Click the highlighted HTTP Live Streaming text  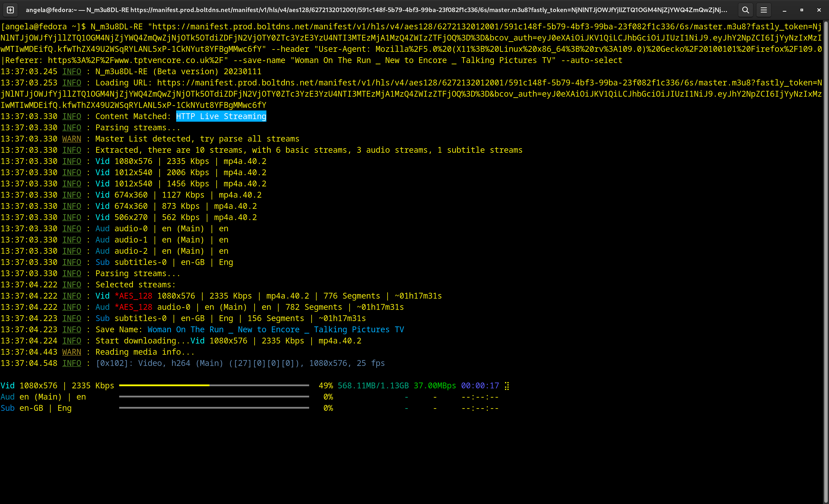click(221, 116)
